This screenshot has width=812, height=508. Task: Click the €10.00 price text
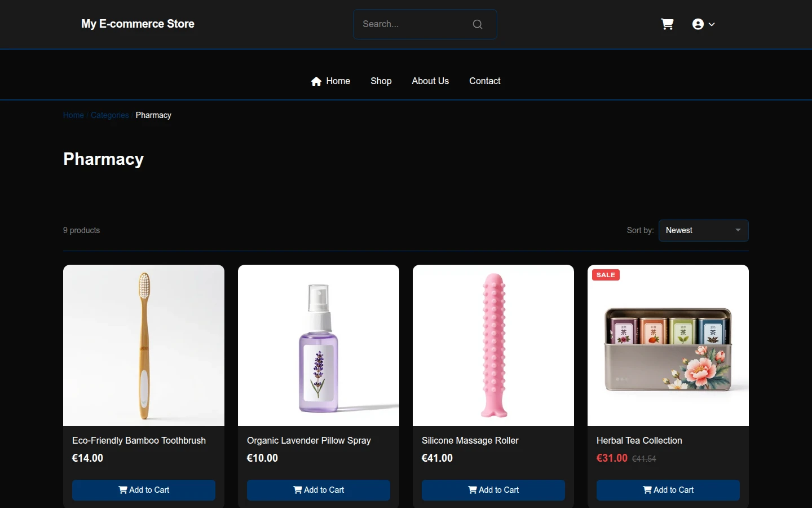(262, 458)
